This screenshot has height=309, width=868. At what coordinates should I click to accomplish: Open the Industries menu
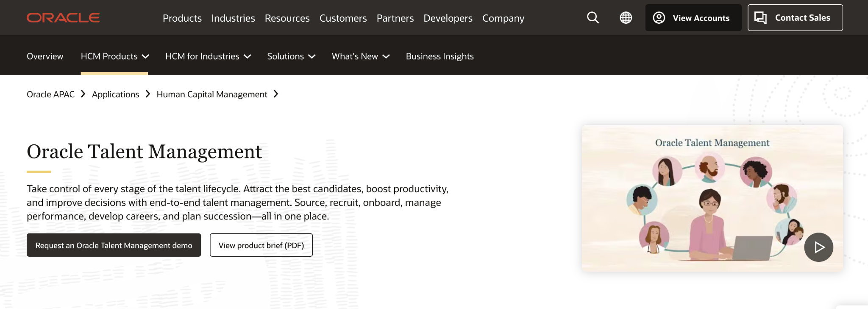point(233,18)
